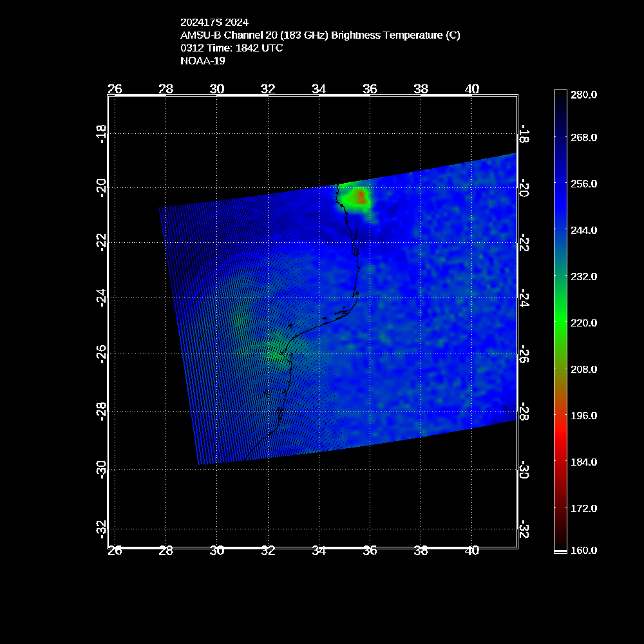Click the 202417S 2024 storm identifier text
The width and height of the screenshot is (644, 644).
coord(214,23)
